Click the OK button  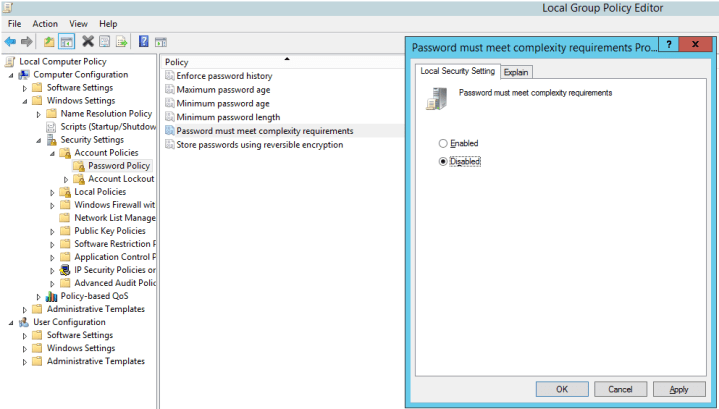coord(562,389)
